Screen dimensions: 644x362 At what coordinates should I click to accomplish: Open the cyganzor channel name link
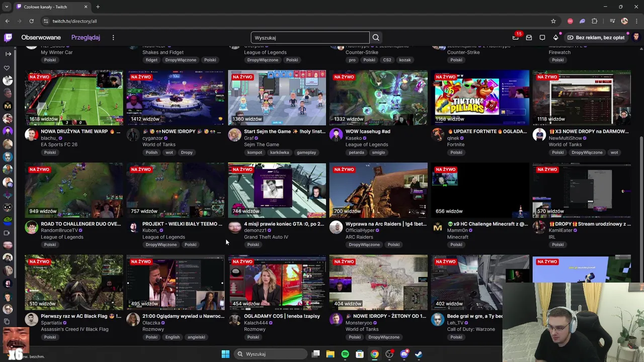tap(152, 138)
